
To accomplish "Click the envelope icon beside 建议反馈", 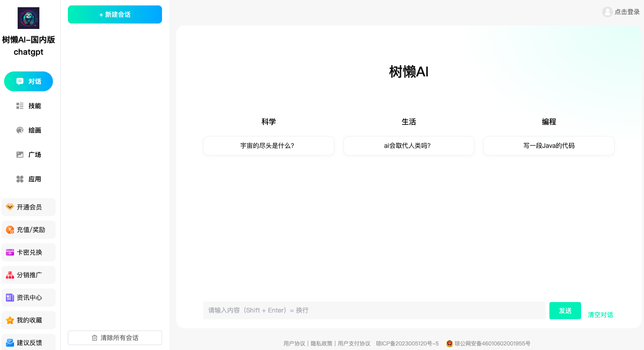I will (10, 343).
